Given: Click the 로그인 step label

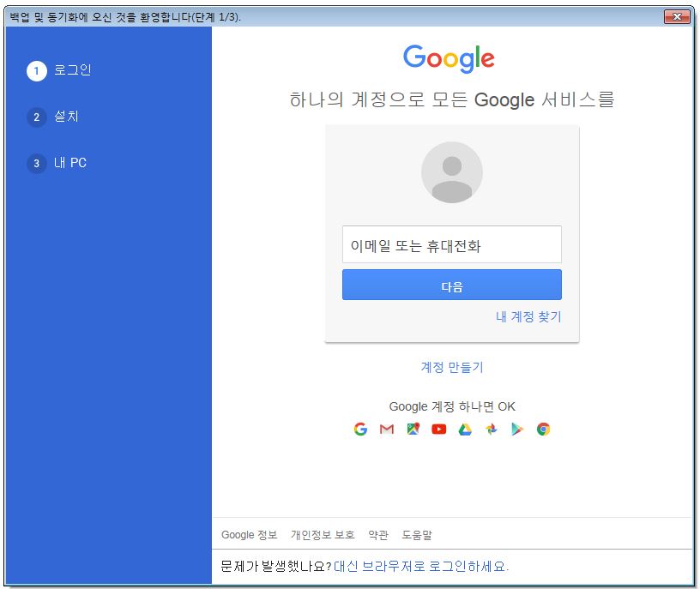Looking at the screenshot, I should [72, 70].
